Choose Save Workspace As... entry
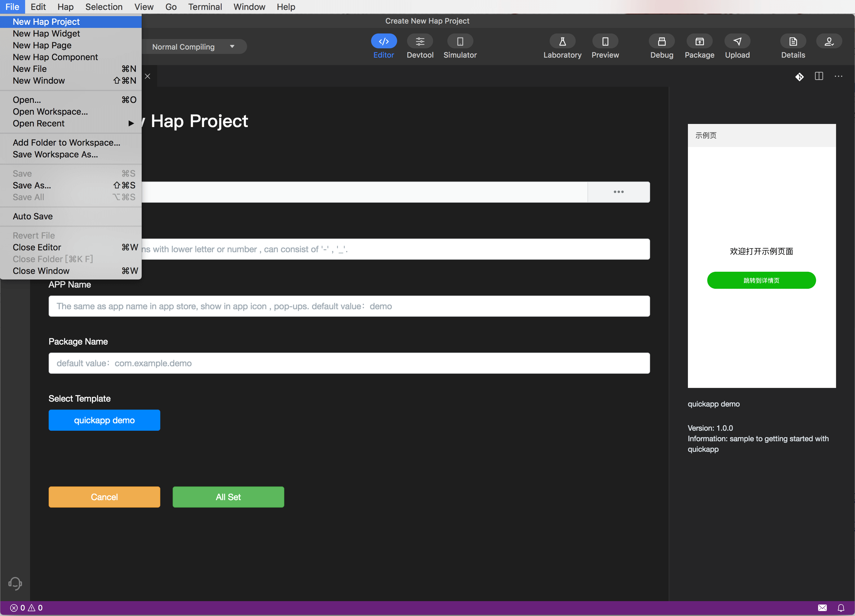 tap(71, 154)
